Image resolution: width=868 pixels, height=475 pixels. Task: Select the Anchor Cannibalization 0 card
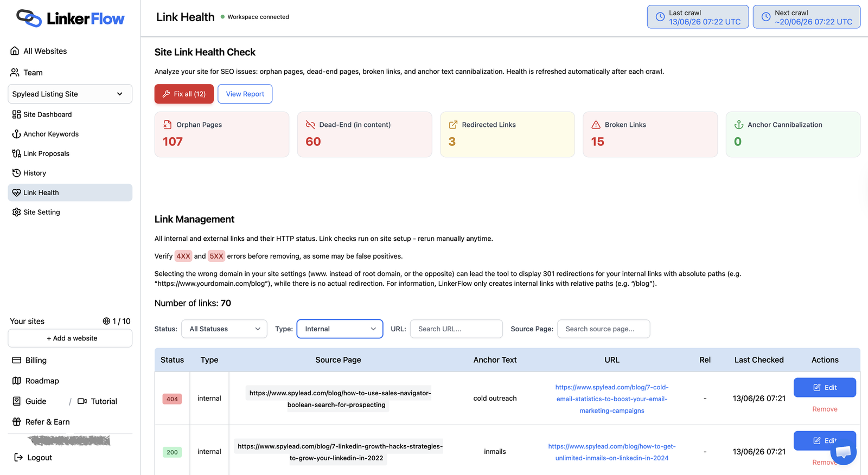pos(793,134)
